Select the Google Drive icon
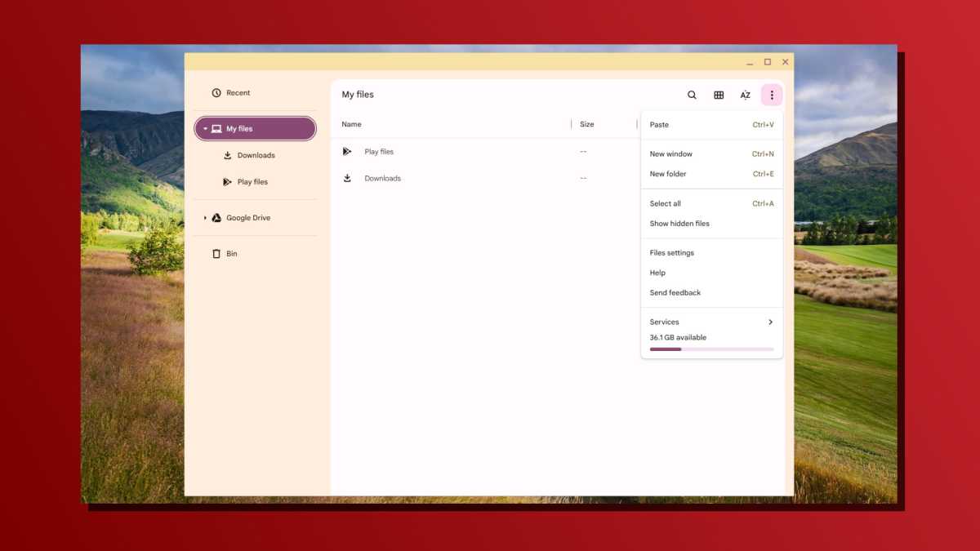The width and height of the screenshot is (980, 551). pyautogui.click(x=216, y=217)
